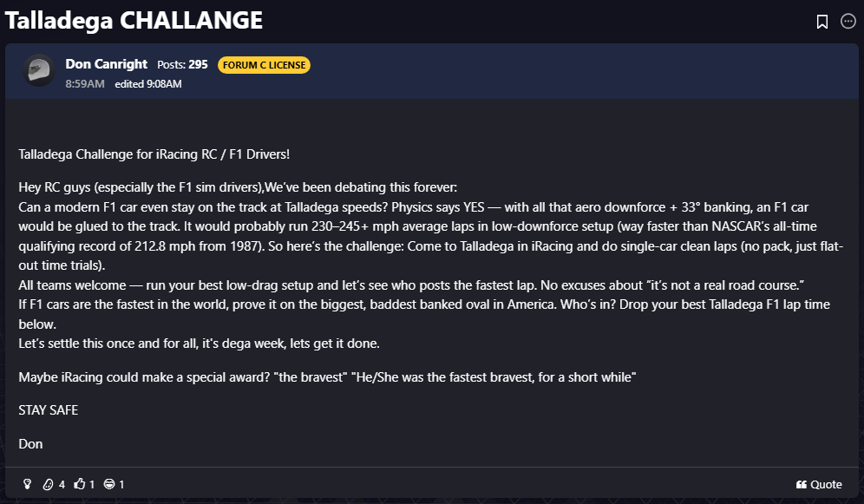864x504 pixels.
Task: Open the thread more options menu
Action: (x=848, y=22)
